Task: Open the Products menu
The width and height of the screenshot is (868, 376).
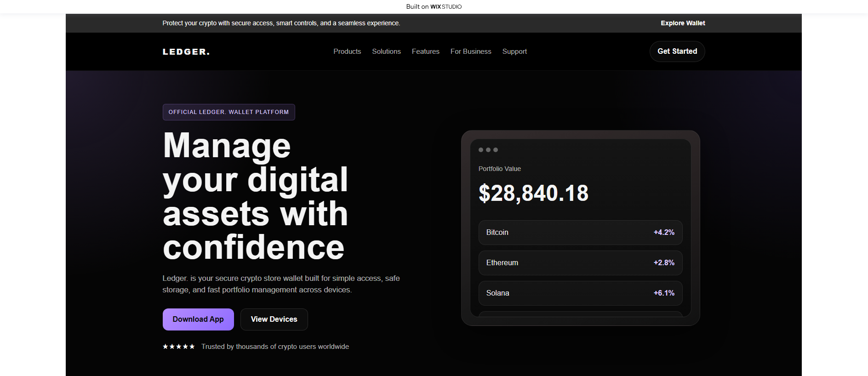Action: 347,51
